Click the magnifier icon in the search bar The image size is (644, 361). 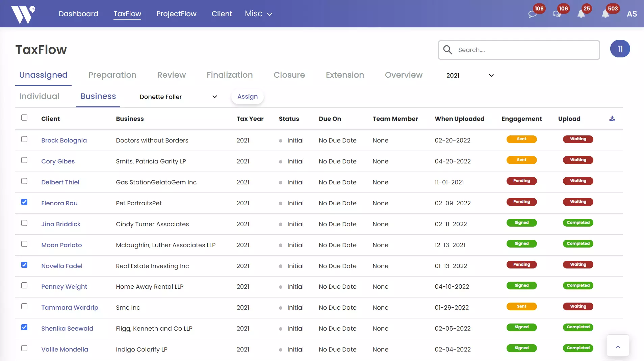[x=447, y=50]
